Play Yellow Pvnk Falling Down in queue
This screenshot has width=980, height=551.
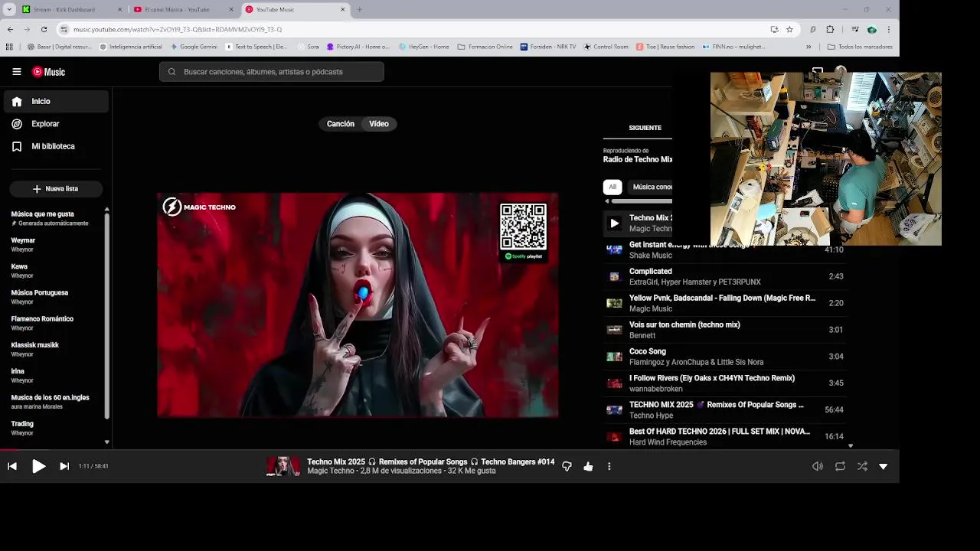pyautogui.click(x=724, y=303)
